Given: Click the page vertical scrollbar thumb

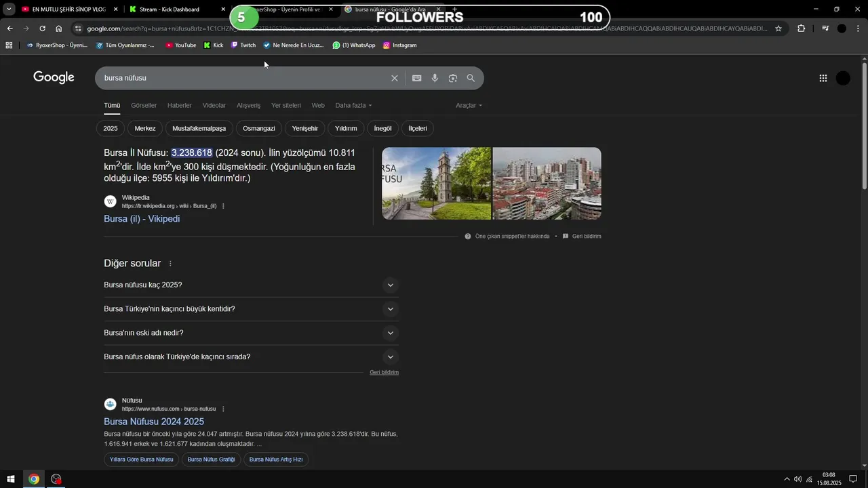Looking at the screenshot, I should (x=864, y=125).
